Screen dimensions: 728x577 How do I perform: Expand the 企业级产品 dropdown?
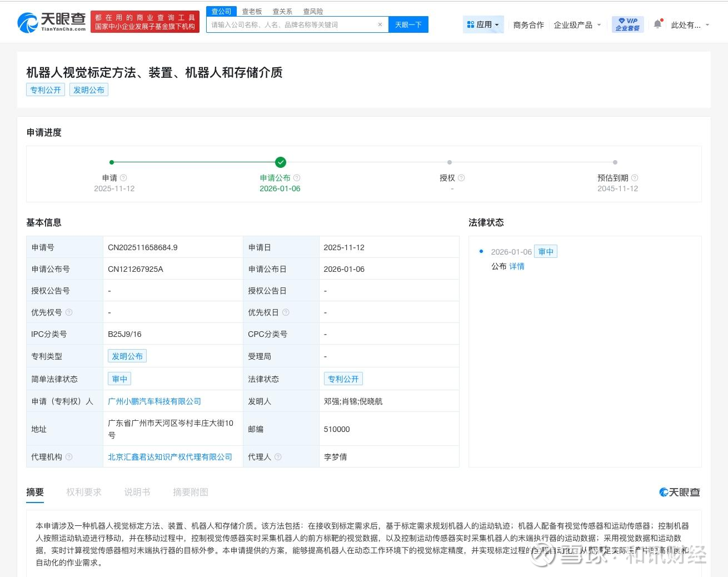577,25
